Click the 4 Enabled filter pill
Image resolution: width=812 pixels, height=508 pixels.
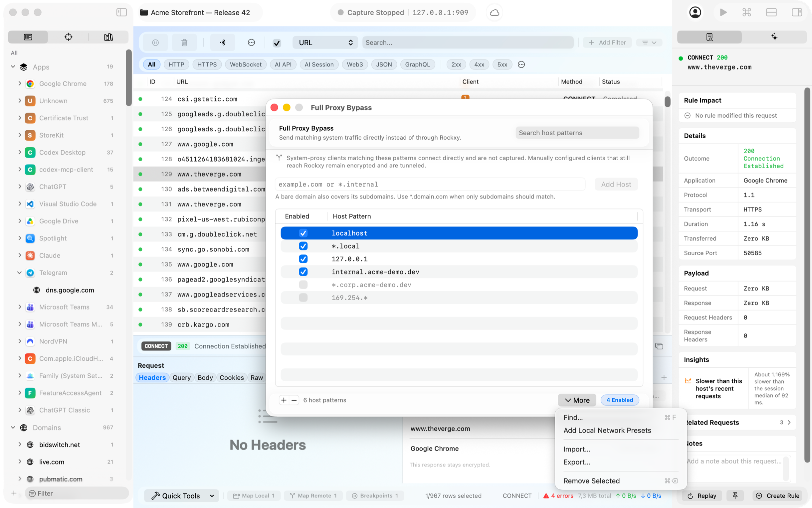tap(619, 400)
